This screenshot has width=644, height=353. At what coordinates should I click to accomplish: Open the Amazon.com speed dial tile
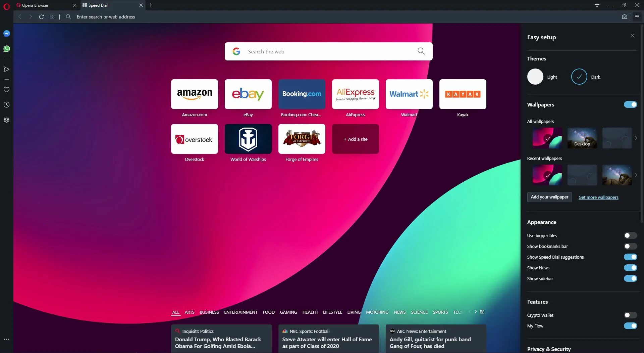click(x=195, y=94)
